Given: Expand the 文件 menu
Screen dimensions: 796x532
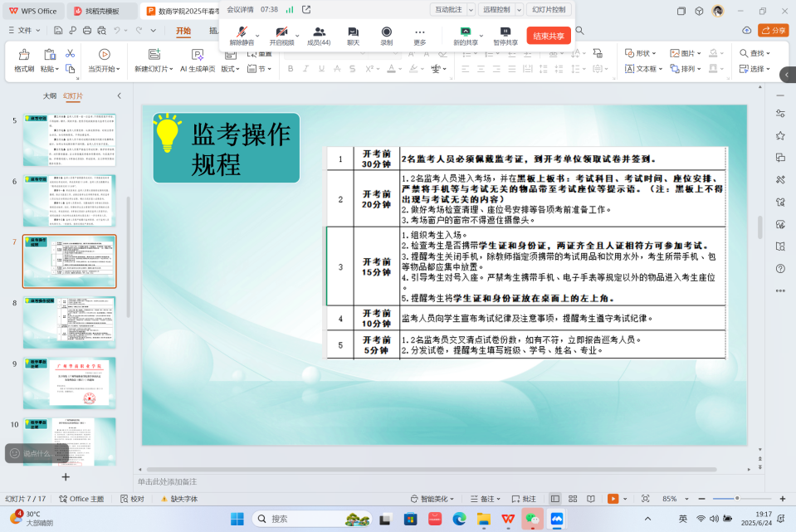Looking at the screenshot, I should pyautogui.click(x=29, y=31).
